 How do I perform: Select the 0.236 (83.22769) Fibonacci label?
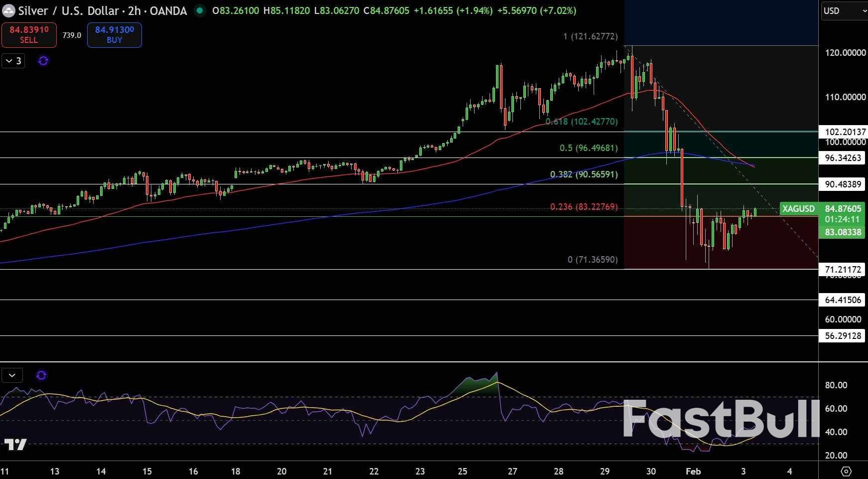coord(584,206)
